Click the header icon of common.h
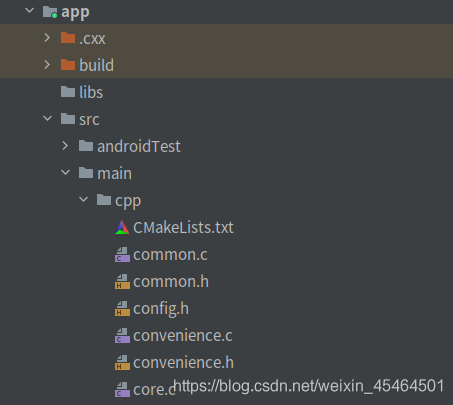Viewport: 453px width, 405px height. (x=122, y=281)
